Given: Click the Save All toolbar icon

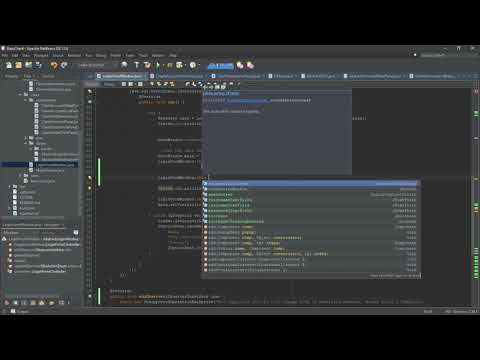Looking at the screenshot, I should click(39, 65).
